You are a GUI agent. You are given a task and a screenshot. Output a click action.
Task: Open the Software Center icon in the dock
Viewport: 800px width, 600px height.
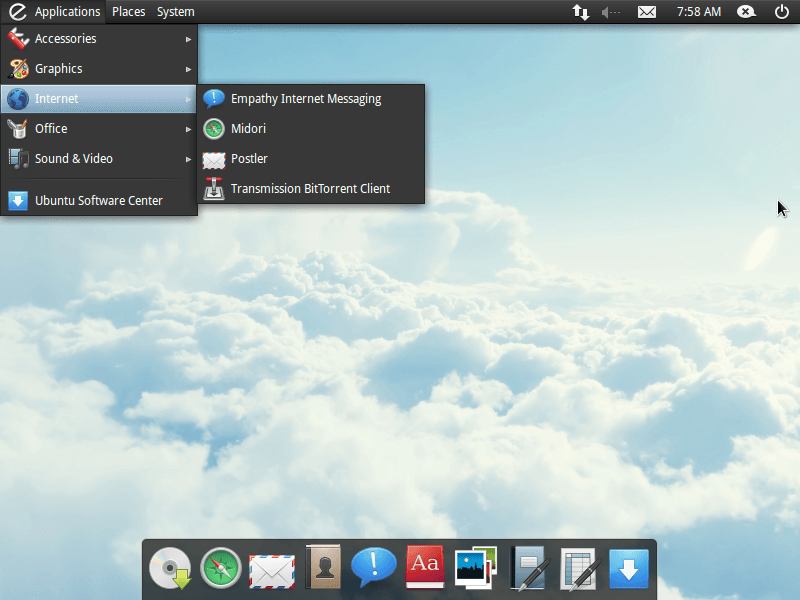coord(629,569)
